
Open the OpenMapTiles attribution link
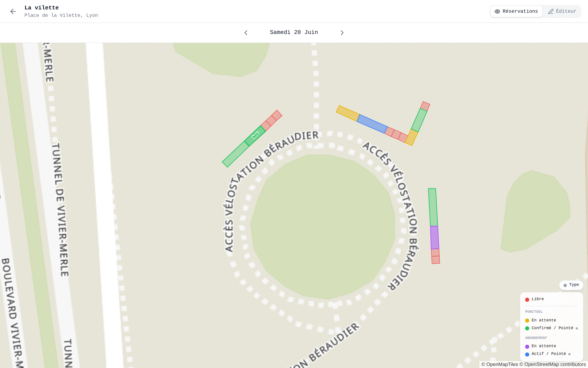tap(499, 364)
